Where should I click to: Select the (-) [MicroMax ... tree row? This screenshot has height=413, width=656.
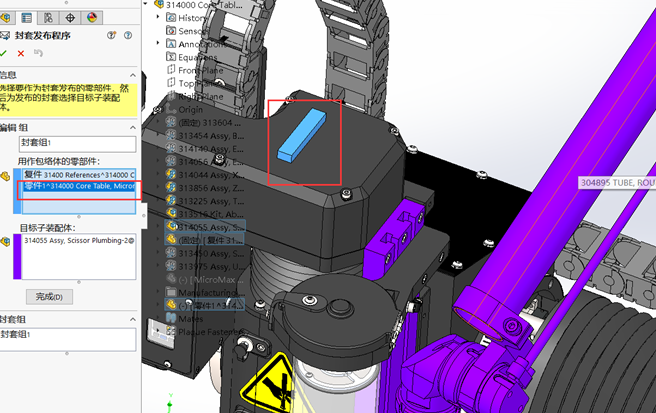[202, 279]
